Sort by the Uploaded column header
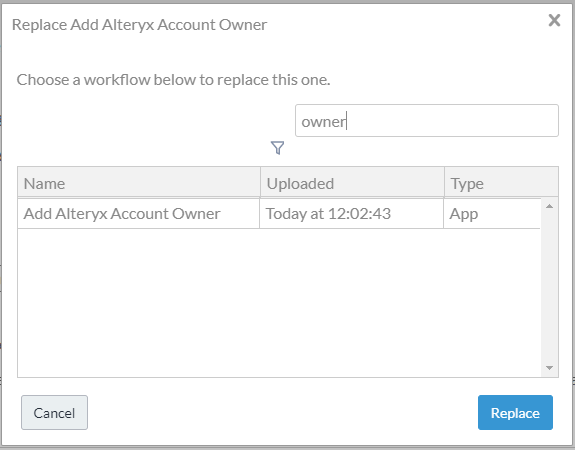The image size is (575, 450). click(352, 182)
